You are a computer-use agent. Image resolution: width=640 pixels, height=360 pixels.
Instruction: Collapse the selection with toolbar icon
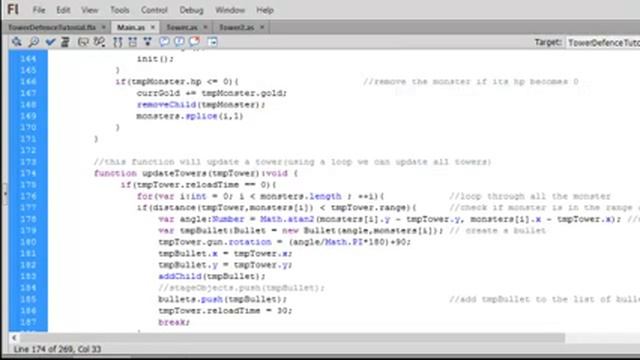133,42
